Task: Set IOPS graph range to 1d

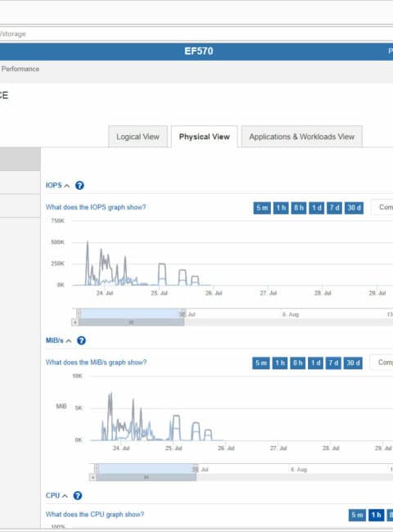Action: pyautogui.click(x=317, y=208)
